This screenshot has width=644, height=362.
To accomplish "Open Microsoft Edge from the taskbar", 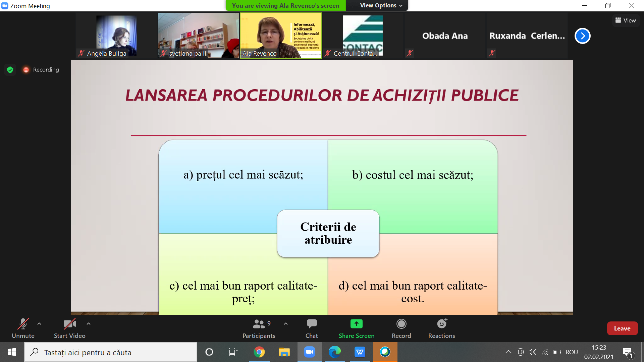I will tap(334, 352).
